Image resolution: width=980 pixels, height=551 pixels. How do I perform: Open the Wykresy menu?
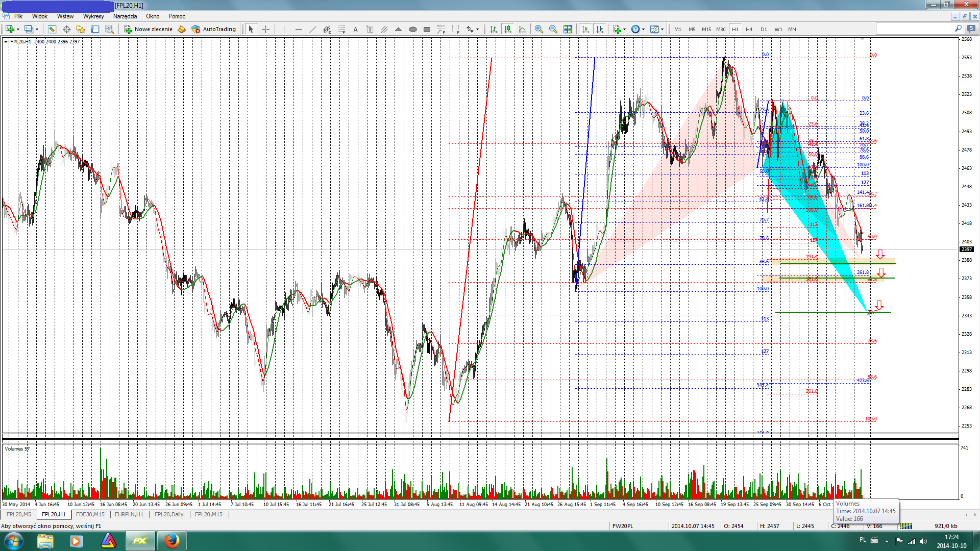click(x=93, y=16)
